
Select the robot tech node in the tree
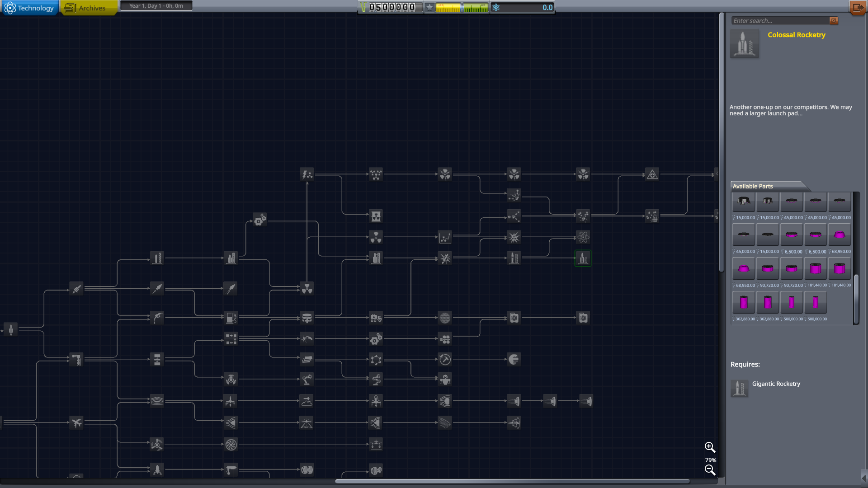(x=445, y=380)
